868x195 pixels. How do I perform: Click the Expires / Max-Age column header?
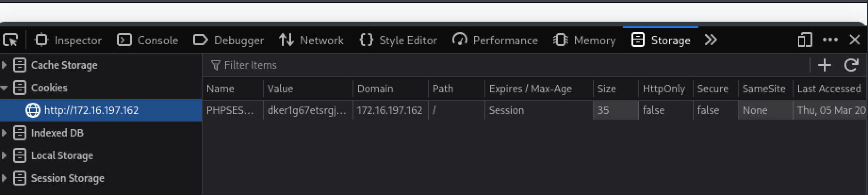[x=530, y=89]
